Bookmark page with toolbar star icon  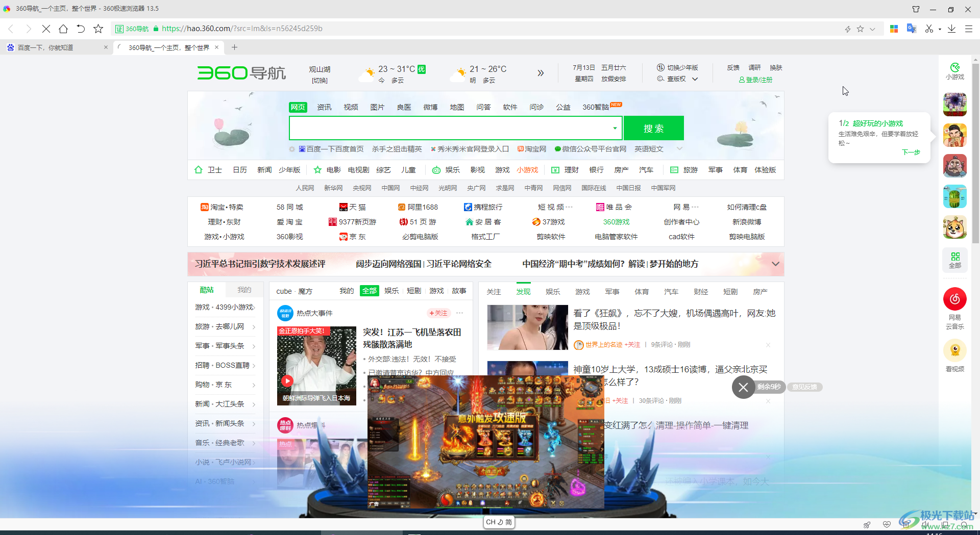[99, 29]
